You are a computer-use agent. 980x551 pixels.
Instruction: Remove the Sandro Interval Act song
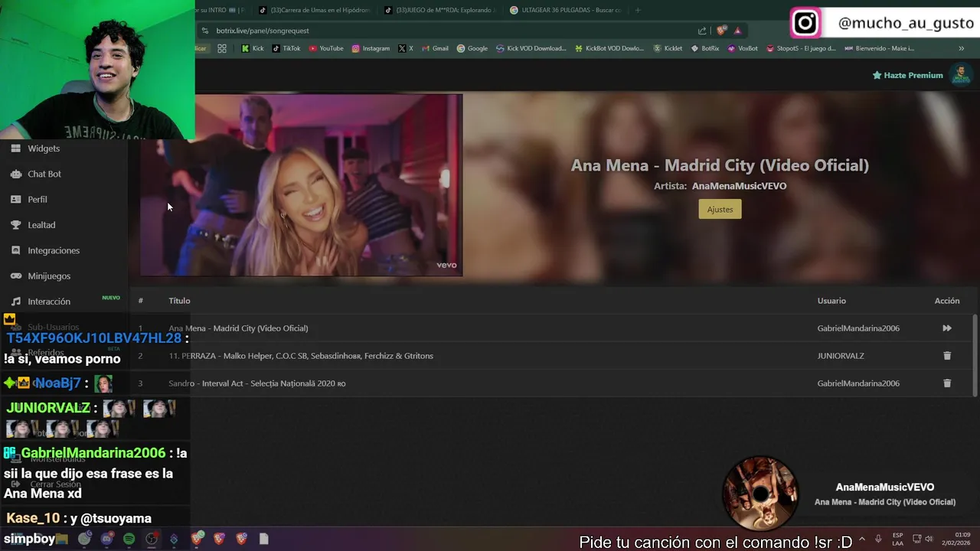point(947,383)
